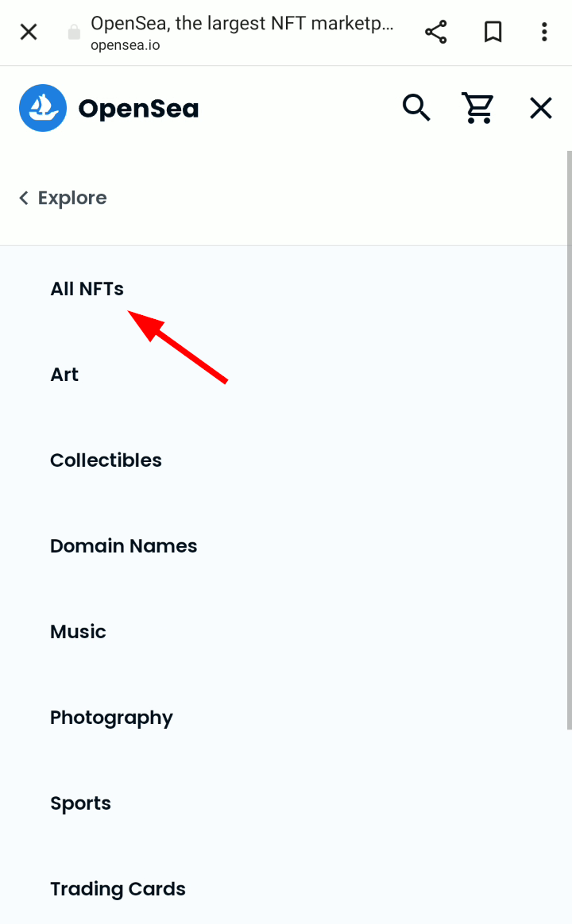Open the shopping cart
The width and height of the screenshot is (572, 924).
pos(477,108)
